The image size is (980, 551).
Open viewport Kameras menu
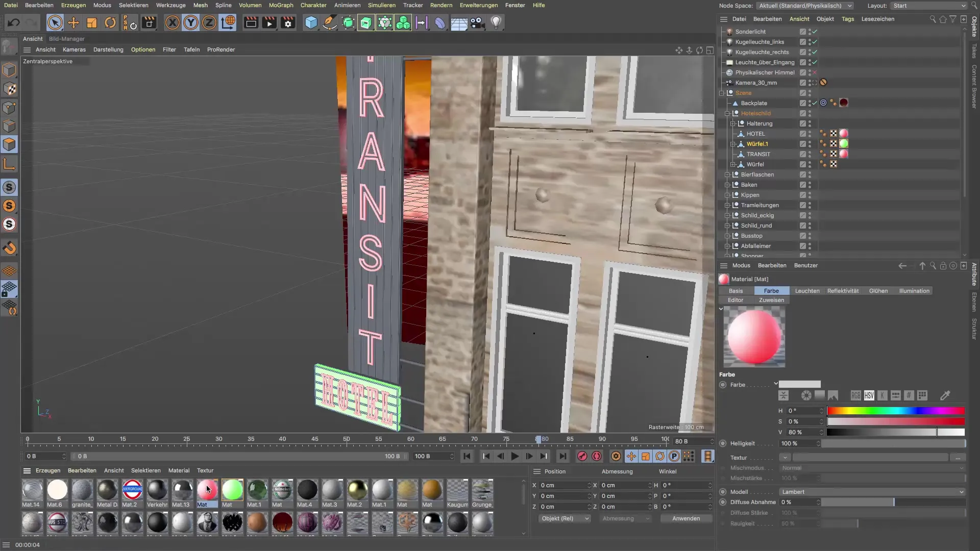pos(74,49)
